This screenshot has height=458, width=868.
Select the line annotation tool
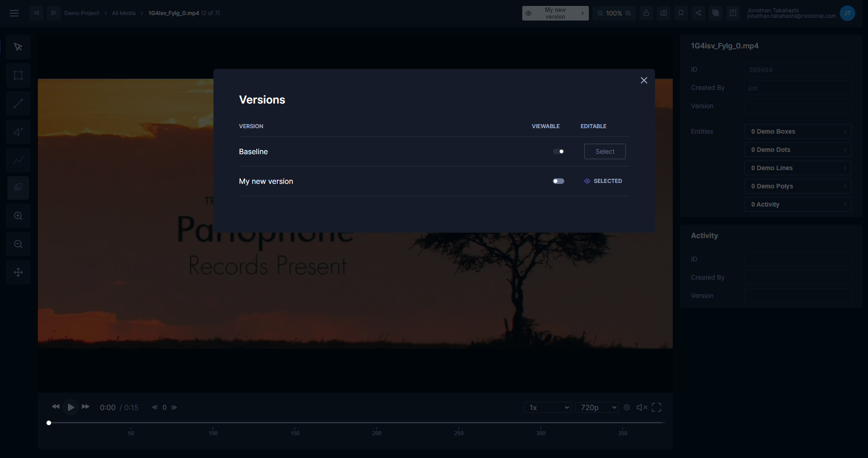18,104
